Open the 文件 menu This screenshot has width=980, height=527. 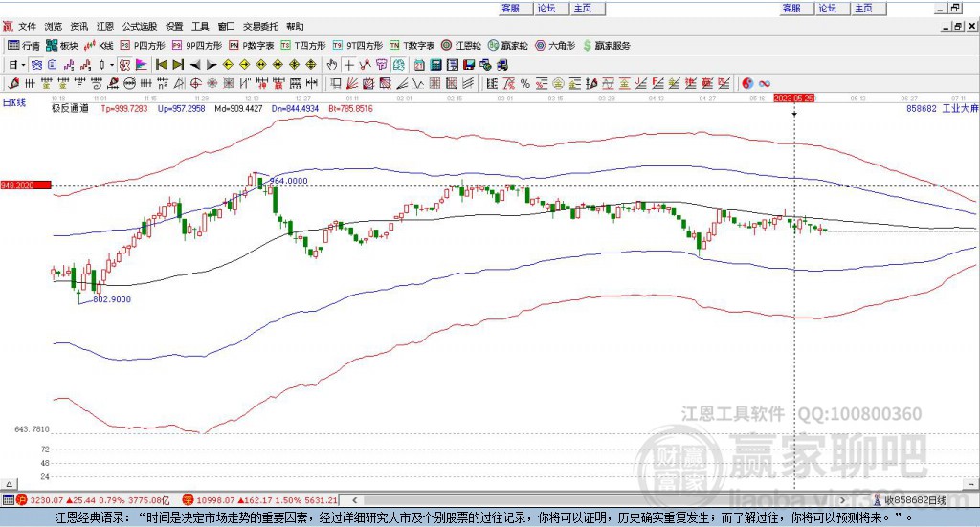coord(27,26)
